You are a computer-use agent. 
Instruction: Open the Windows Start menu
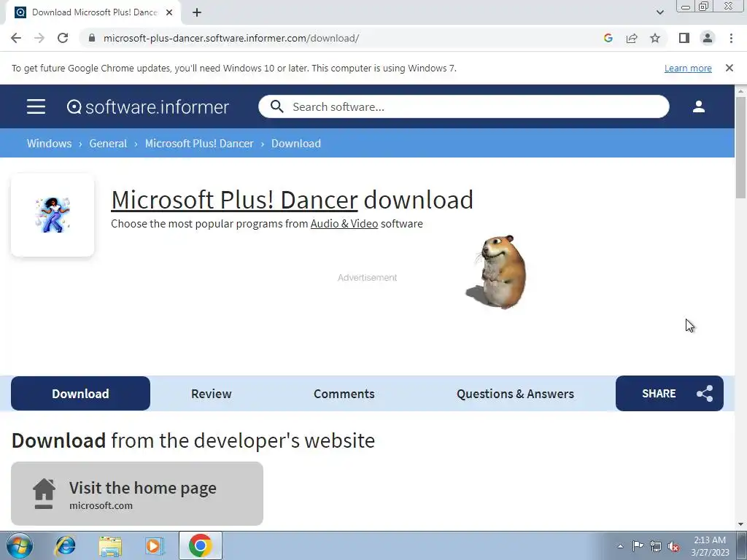(20, 545)
